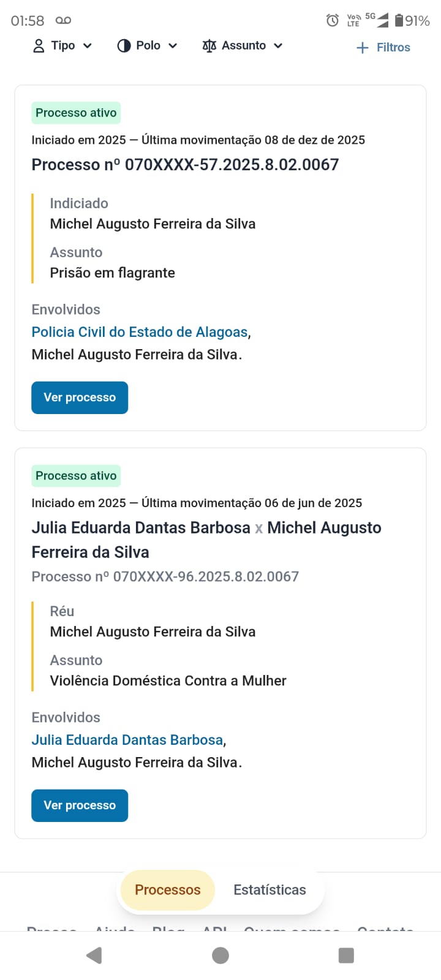Open Ver processo for Violência Doméstica case

tap(80, 805)
